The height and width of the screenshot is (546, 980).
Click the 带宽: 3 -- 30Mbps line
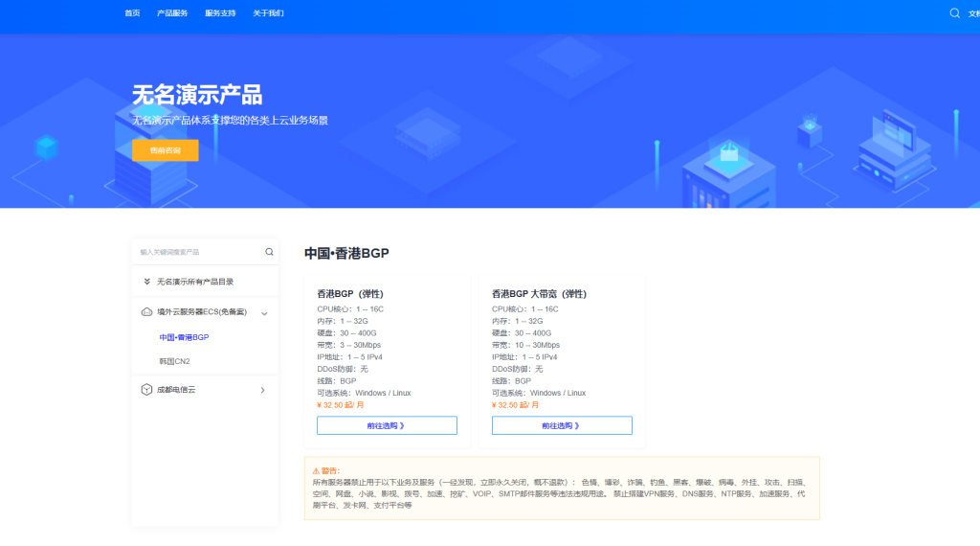coord(348,345)
